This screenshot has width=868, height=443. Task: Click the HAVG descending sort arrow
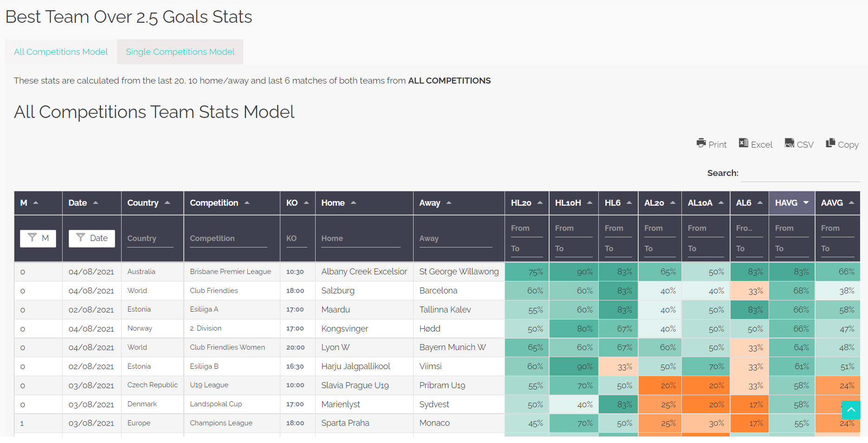(x=806, y=202)
